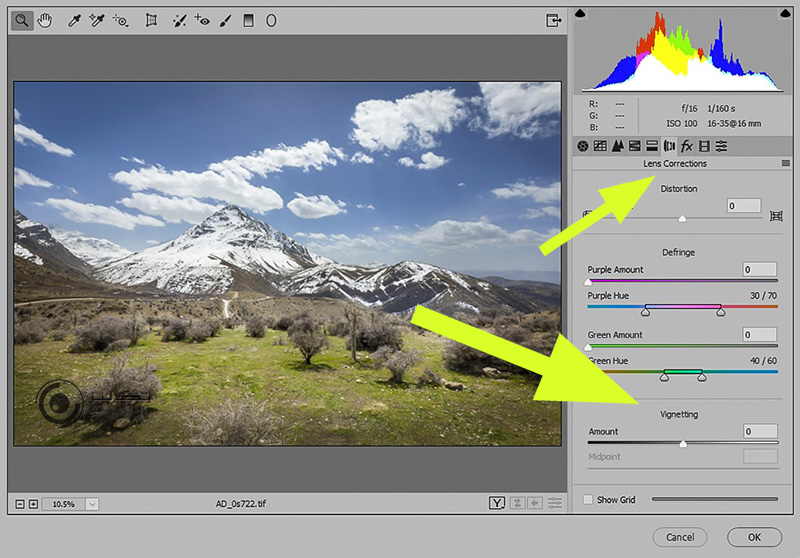Click the Cancel button
Viewport: 800px width, 558px height.
(x=680, y=537)
